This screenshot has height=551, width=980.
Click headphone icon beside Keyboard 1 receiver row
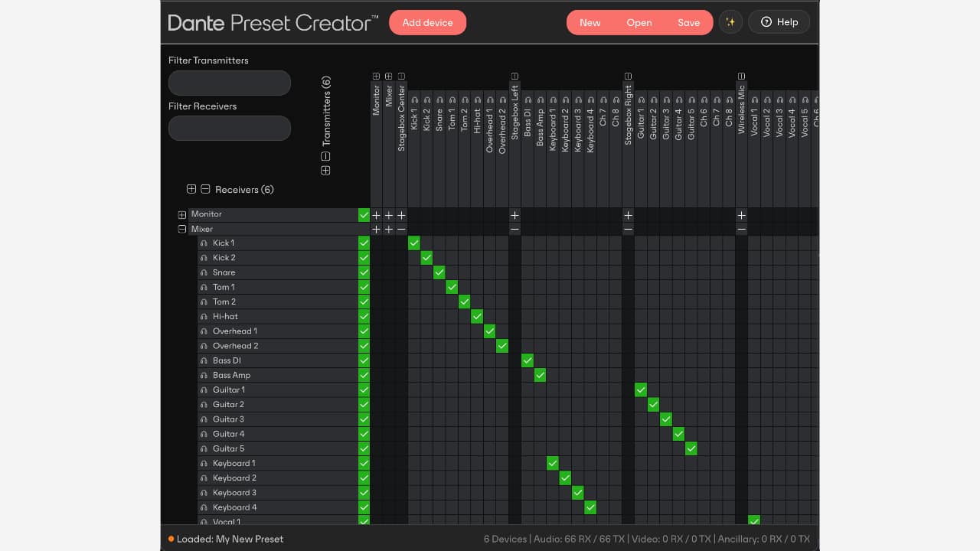click(204, 463)
